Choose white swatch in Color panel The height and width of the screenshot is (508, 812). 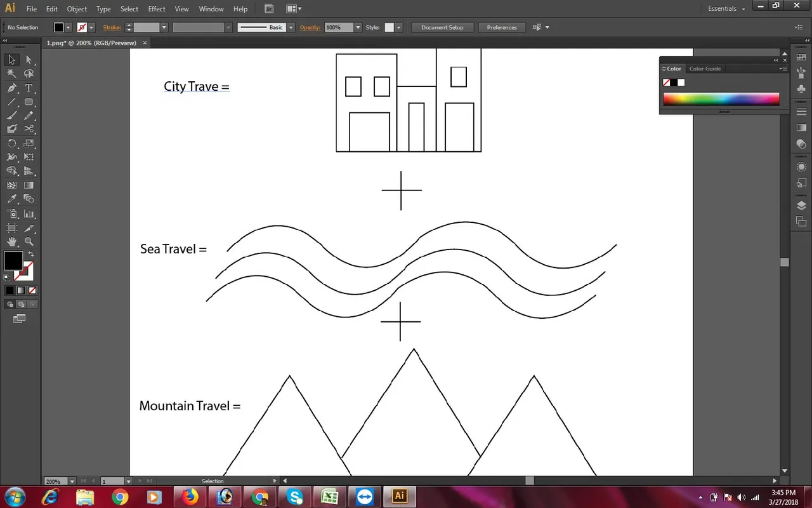(x=681, y=83)
